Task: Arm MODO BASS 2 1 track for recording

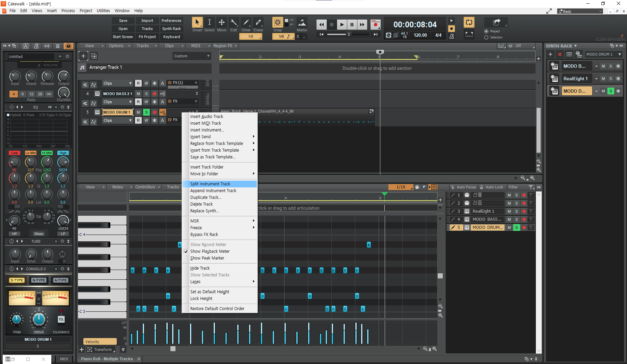Action: point(154,94)
